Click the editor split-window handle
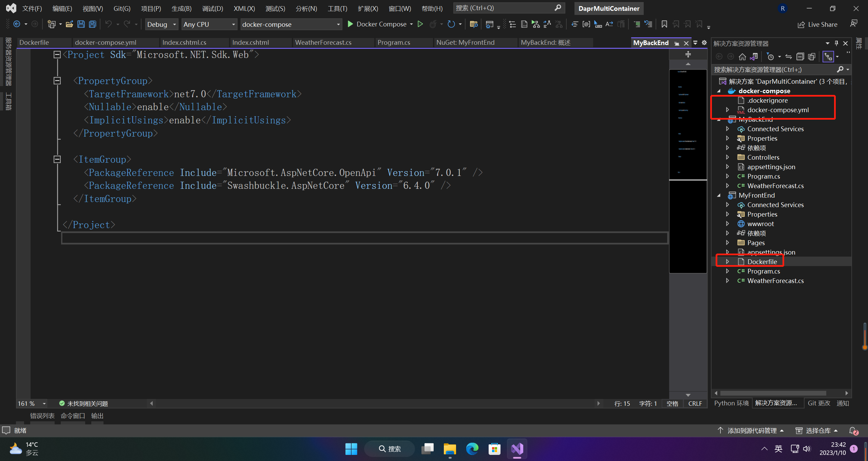 (x=688, y=54)
